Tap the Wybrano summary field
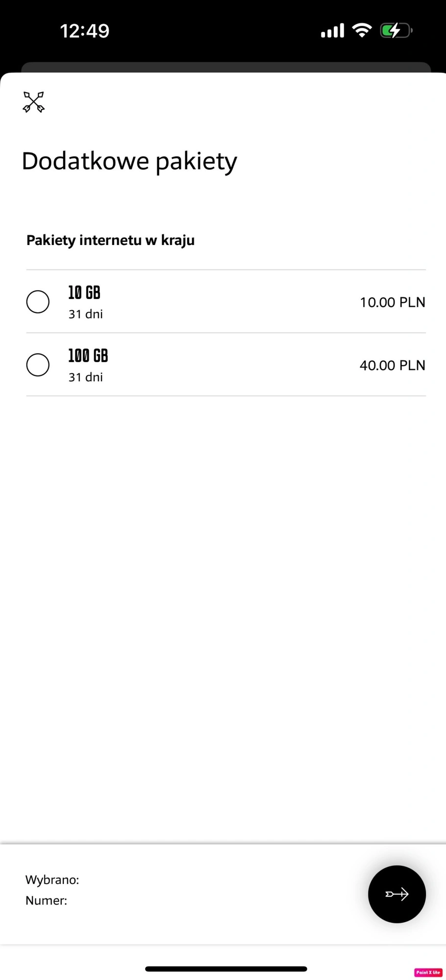The width and height of the screenshot is (446, 980). click(x=52, y=880)
